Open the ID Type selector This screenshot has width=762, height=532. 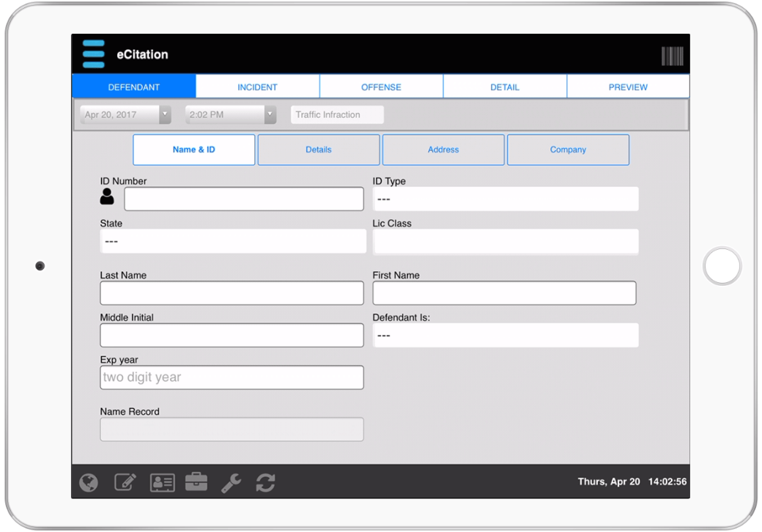[x=506, y=199]
